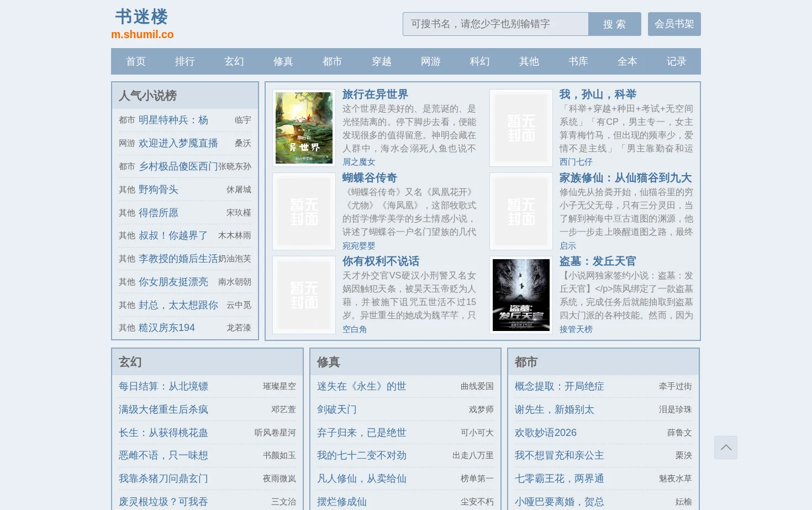Open the 科幻 nav category
The image size is (812, 510).
[x=480, y=61]
